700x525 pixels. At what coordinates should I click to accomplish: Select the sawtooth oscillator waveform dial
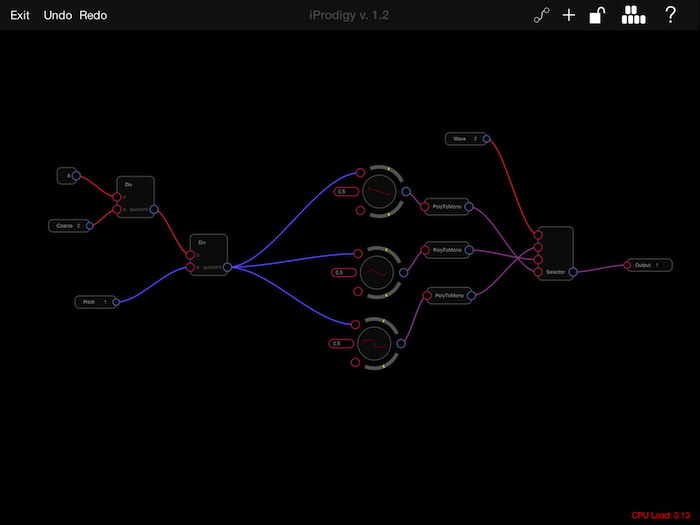click(x=379, y=192)
